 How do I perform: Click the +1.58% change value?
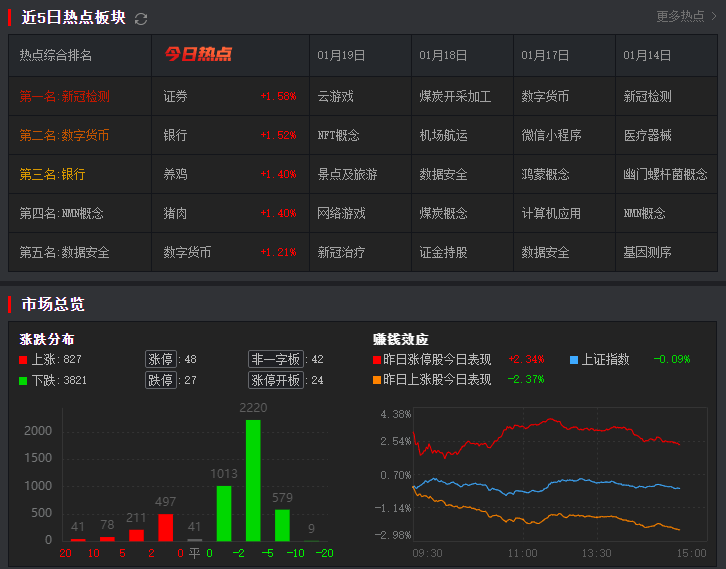coord(278,96)
